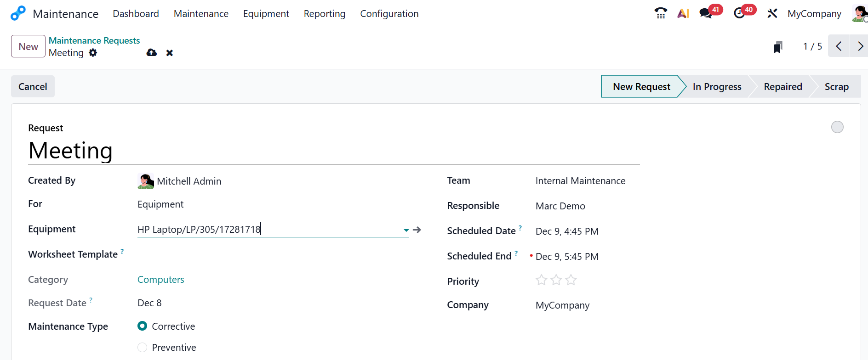Expand the Equipment field dropdown arrow
868x360 pixels.
(x=406, y=230)
